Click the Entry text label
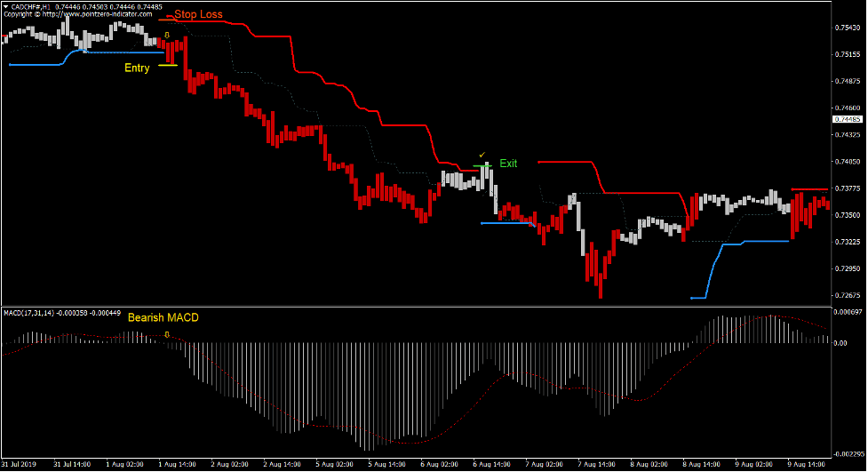 137,68
